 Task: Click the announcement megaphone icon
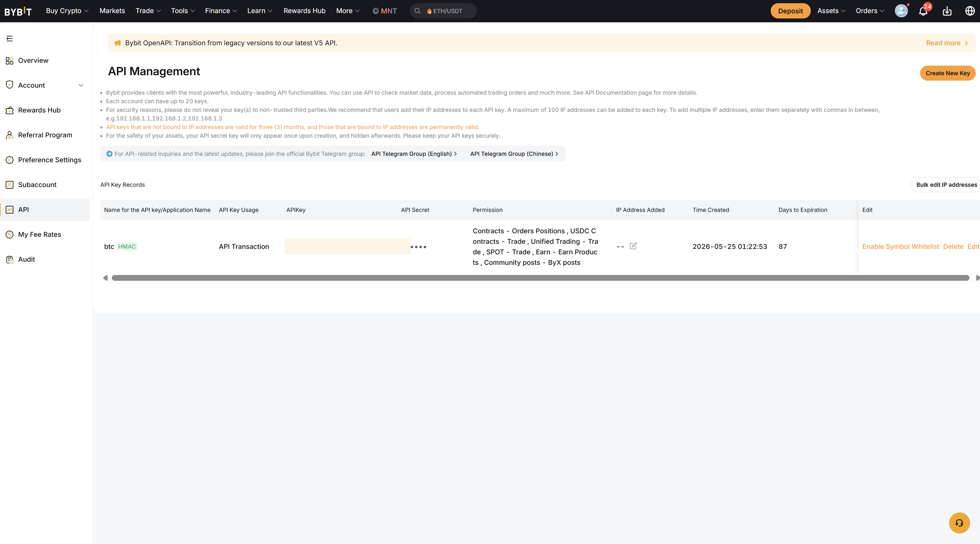click(x=118, y=43)
